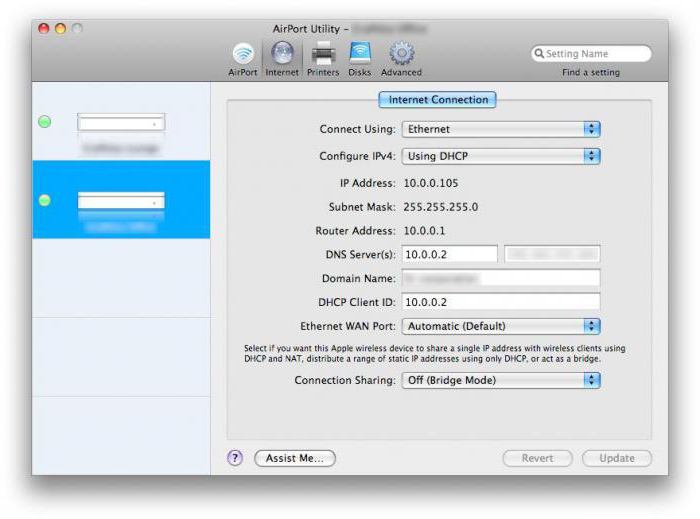Screen dimensions: 700x519
Task: Click the Revert button
Action: tap(538, 458)
